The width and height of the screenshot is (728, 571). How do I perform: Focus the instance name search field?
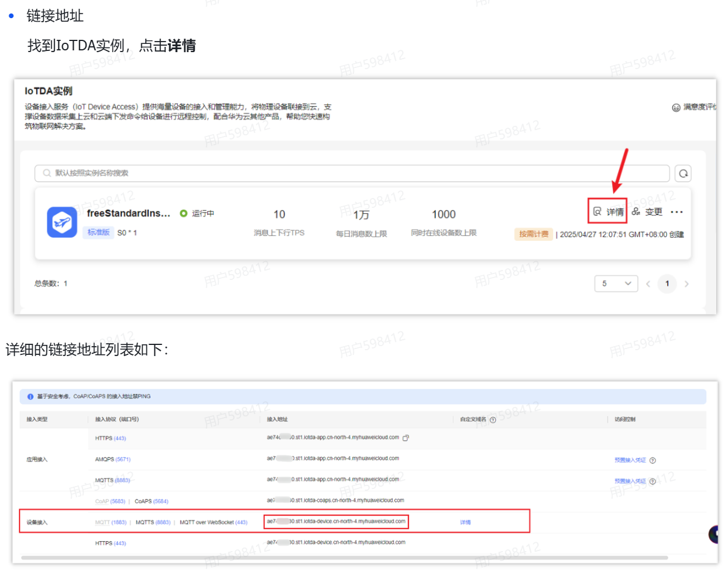[352, 173]
